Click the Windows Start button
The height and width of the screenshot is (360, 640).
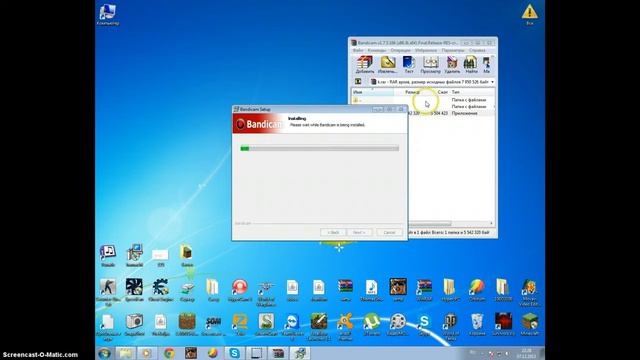click(x=104, y=353)
